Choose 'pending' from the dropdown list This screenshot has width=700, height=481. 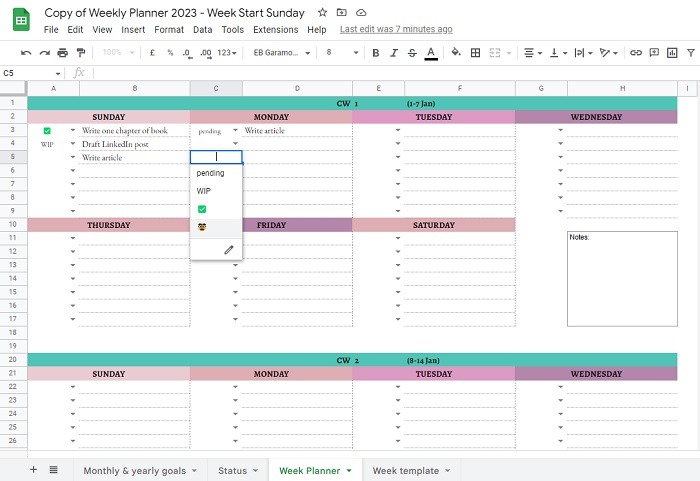tap(216, 173)
